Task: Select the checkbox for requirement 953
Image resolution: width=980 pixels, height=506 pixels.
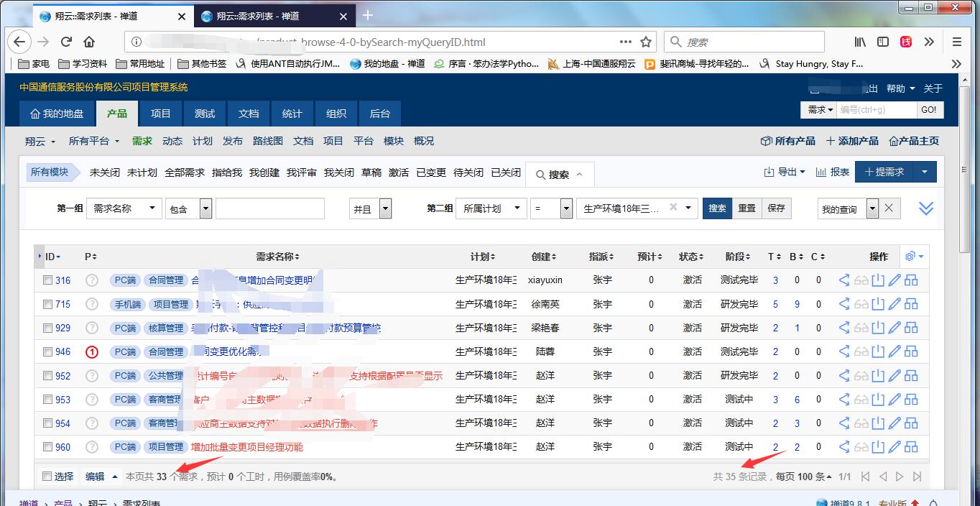Action: 47,399
